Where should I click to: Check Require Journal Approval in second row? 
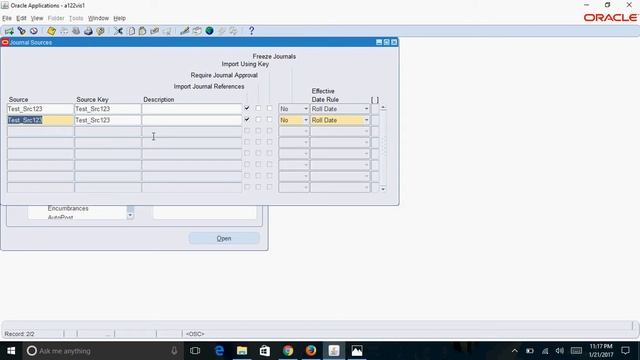pyautogui.click(x=258, y=120)
